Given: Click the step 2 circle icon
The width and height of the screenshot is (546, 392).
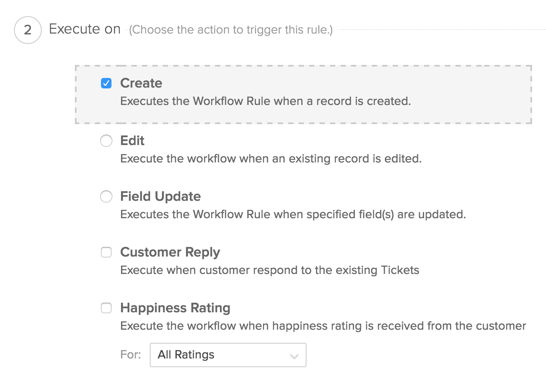Looking at the screenshot, I should (x=28, y=30).
